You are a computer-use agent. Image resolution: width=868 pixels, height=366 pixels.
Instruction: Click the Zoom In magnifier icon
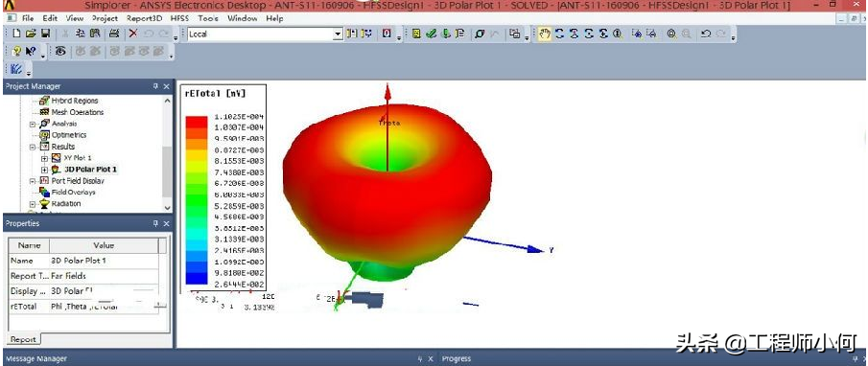point(671,34)
